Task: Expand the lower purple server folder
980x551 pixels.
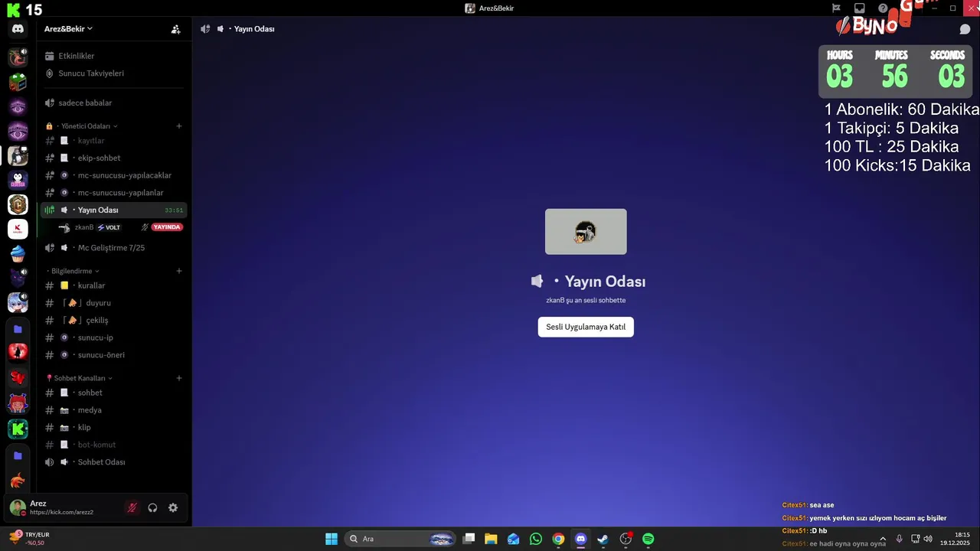Action: click(x=18, y=455)
